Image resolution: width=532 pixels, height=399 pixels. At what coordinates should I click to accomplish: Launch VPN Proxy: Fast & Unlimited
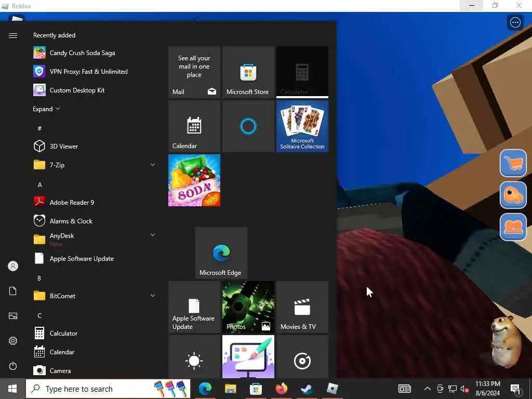click(x=94, y=72)
